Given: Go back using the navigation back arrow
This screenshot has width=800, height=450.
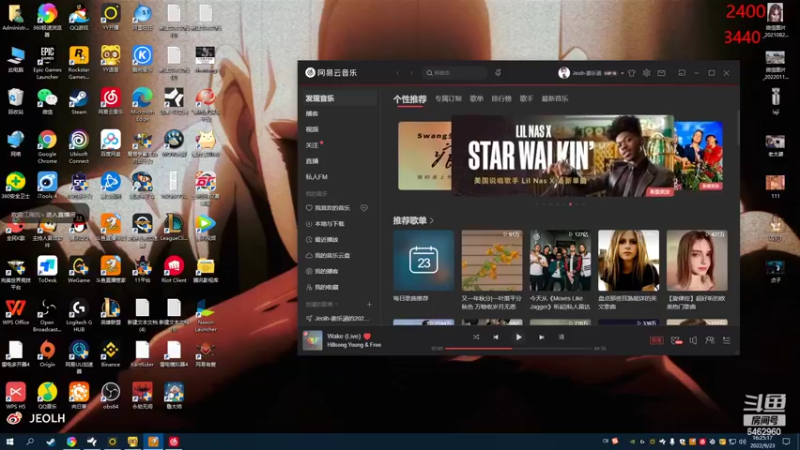Looking at the screenshot, I should 397,73.
